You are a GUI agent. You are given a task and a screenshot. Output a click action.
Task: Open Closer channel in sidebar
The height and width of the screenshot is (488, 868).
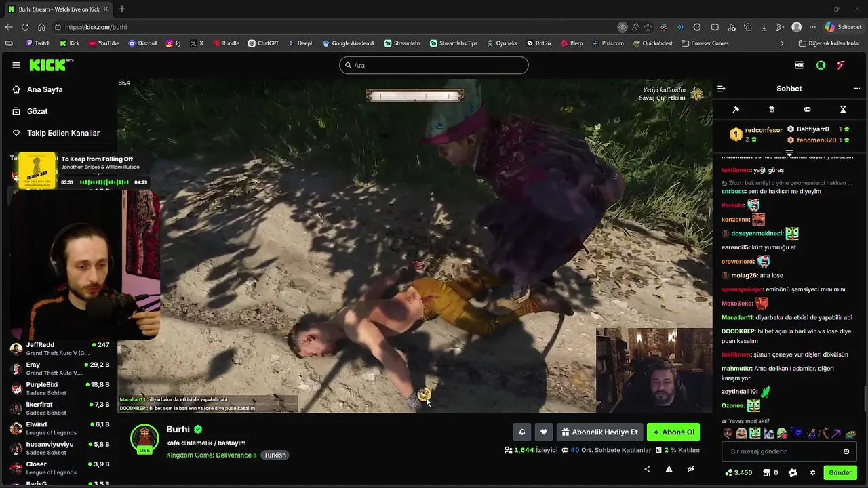[x=60, y=468]
